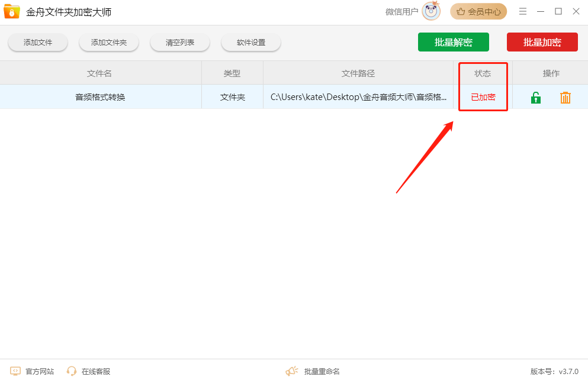Open 软件设置

(251, 43)
